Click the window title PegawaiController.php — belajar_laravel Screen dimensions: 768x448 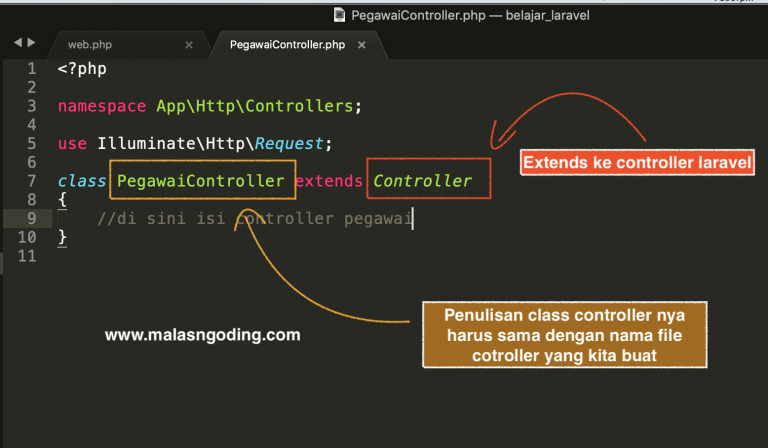(470, 15)
